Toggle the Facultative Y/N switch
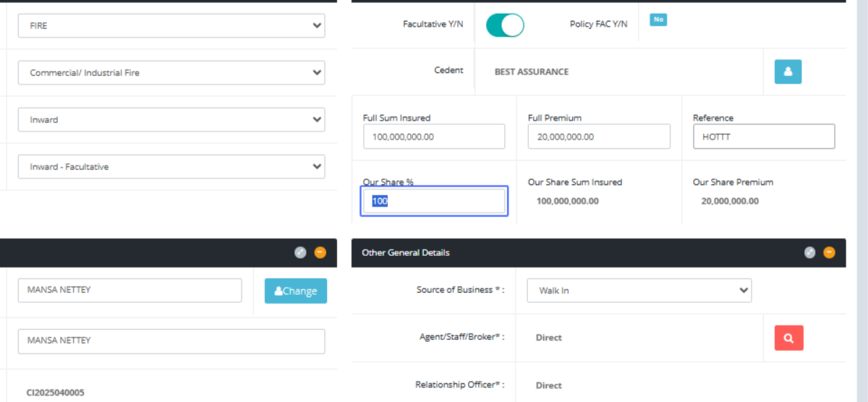This screenshot has height=402, width=868. click(504, 25)
